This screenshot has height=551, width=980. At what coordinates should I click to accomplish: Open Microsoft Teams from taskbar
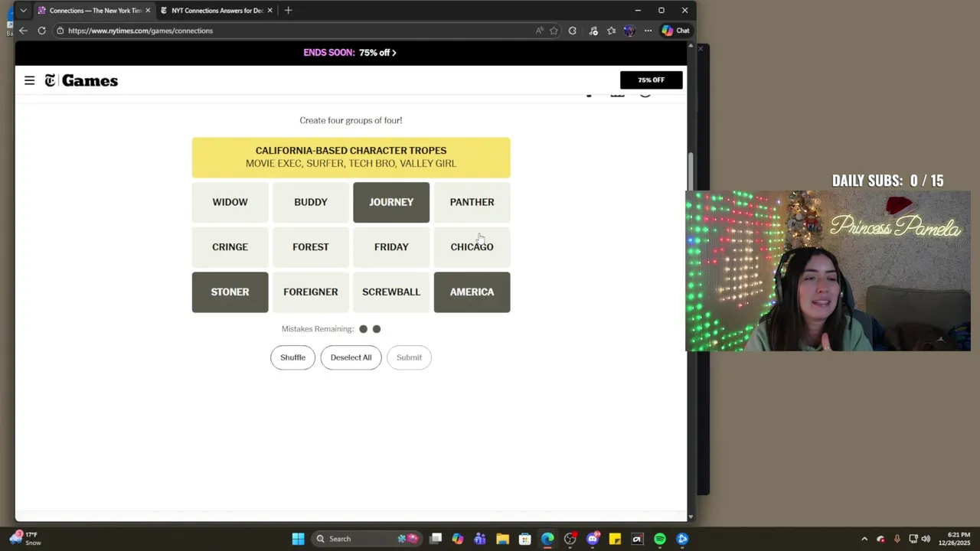(x=480, y=539)
